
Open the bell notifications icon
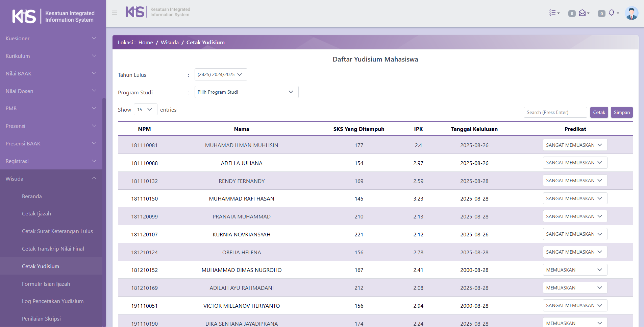613,13
